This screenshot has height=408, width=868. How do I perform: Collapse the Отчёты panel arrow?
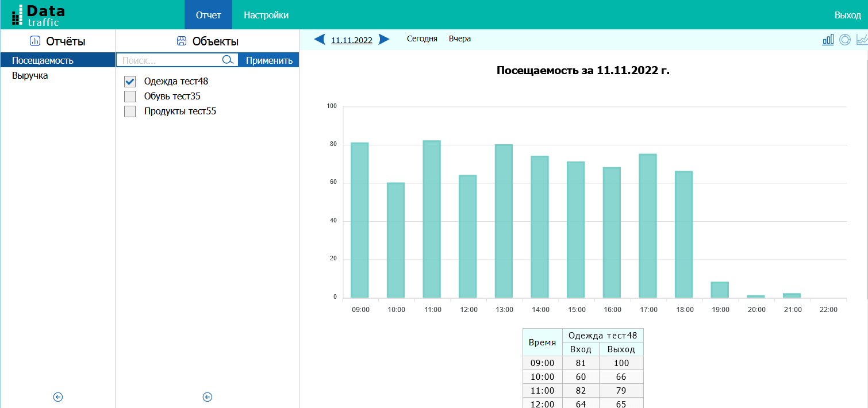57,397
